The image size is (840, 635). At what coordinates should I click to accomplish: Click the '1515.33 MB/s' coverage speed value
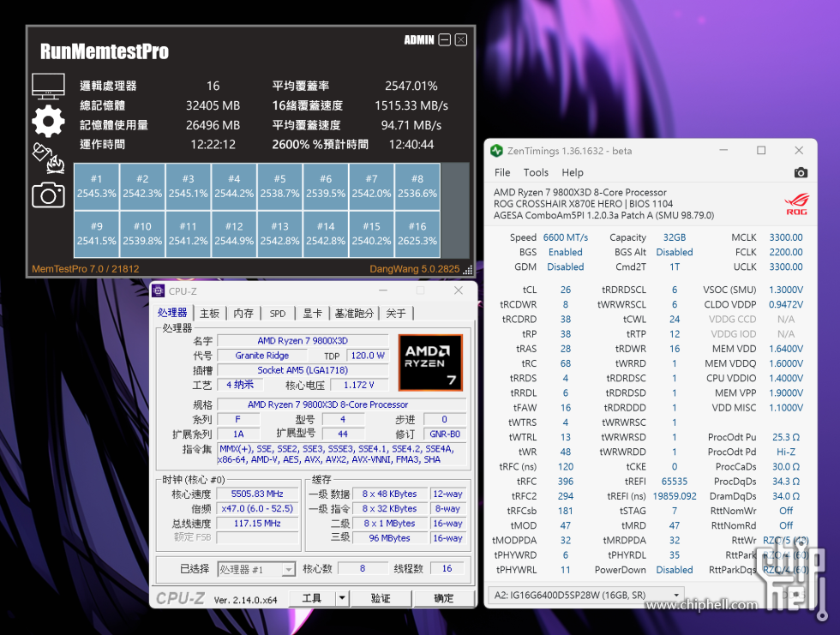pos(411,105)
